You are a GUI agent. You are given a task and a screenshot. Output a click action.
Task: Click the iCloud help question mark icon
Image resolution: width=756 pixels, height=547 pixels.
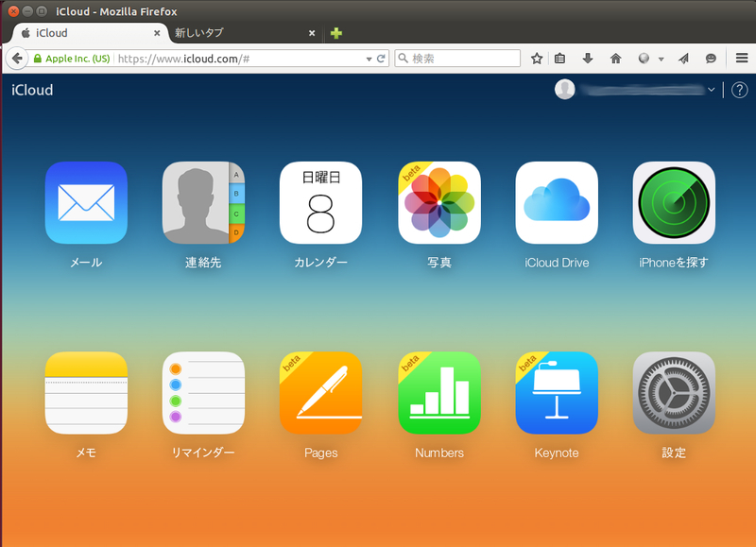[x=740, y=90]
